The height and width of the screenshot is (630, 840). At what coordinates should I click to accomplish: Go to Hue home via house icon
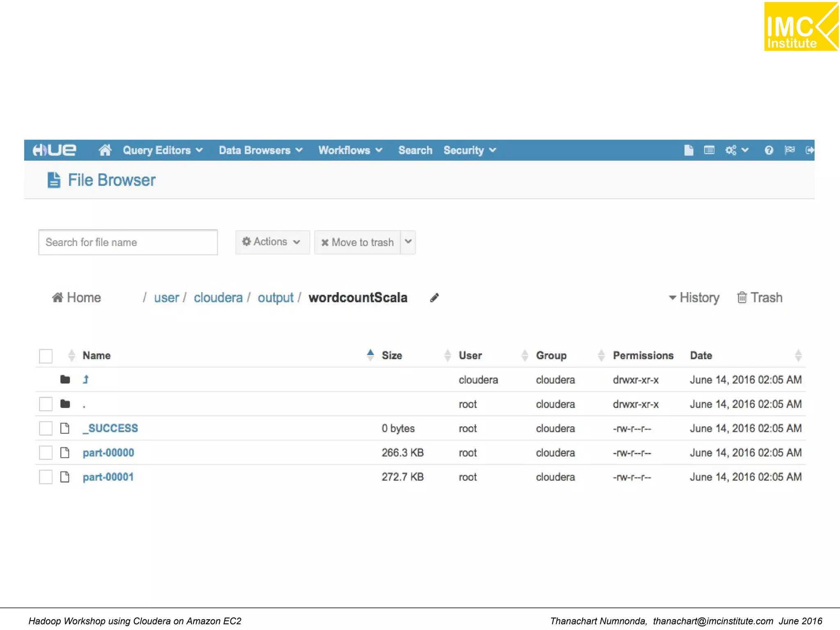click(105, 150)
